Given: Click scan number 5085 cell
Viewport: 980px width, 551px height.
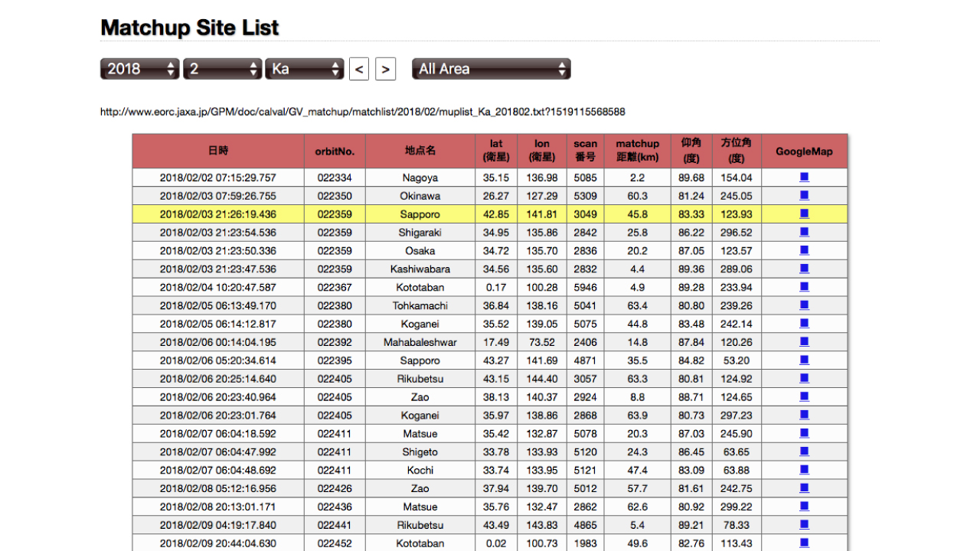Looking at the screenshot, I should coord(586,178).
